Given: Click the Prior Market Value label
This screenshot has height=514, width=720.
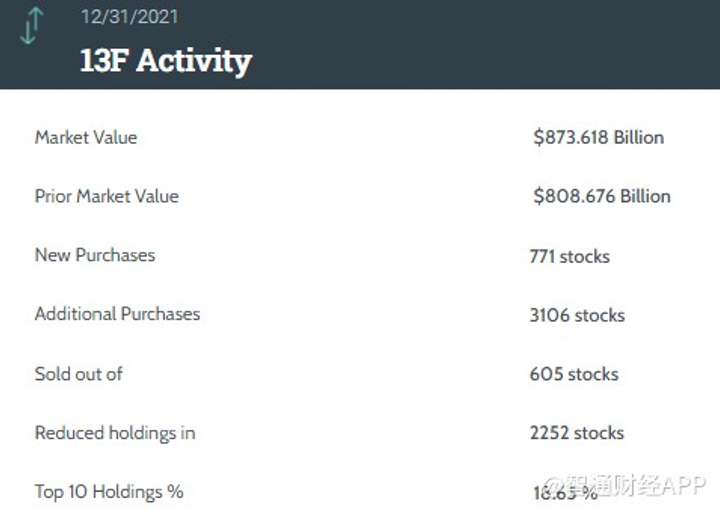Looking at the screenshot, I should (106, 196).
